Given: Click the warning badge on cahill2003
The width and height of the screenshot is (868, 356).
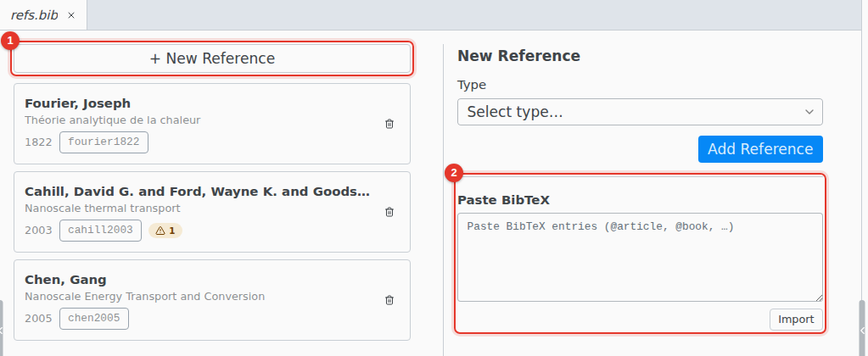Looking at the screenshot, I should click(165, 231).
